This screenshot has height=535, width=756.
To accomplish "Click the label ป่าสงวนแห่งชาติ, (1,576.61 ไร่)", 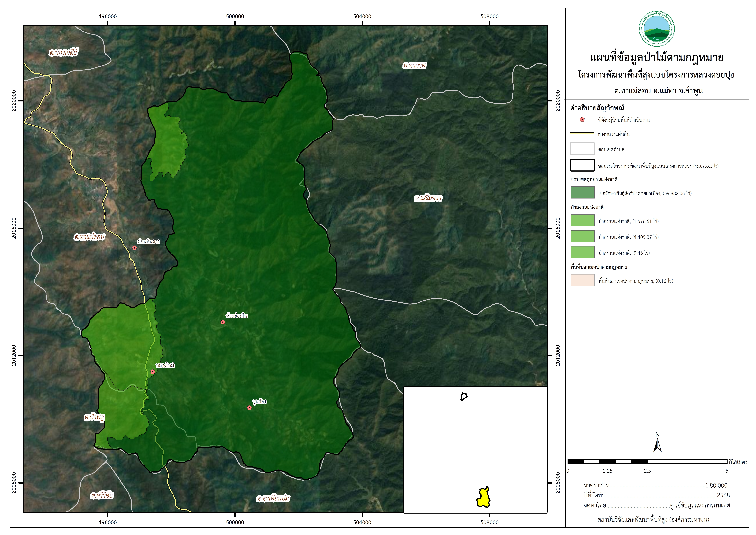I will tap(629, 221).
